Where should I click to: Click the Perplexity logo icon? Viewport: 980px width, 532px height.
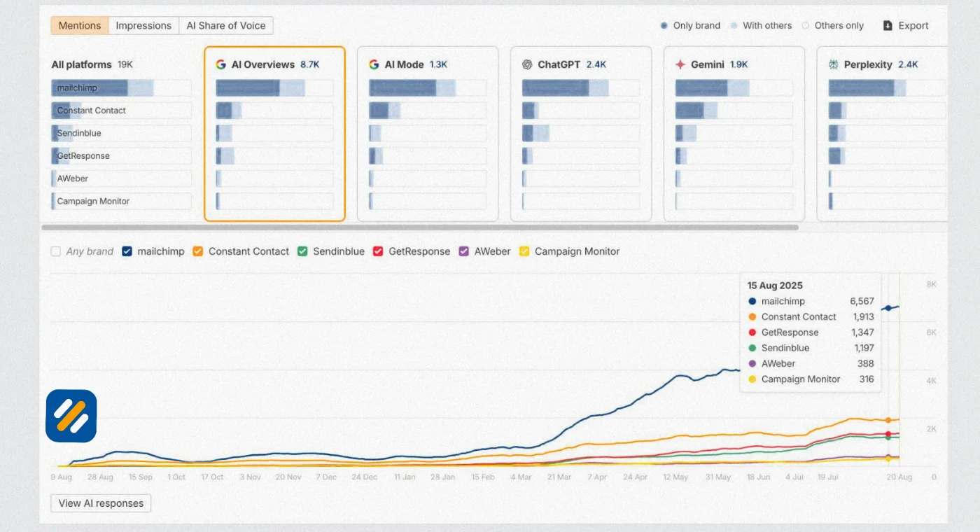(x=834, y=64)
